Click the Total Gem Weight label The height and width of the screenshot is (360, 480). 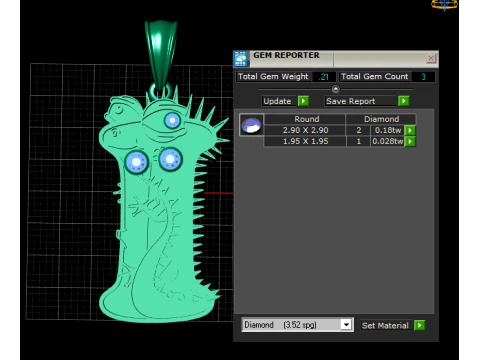click(273, 77)
